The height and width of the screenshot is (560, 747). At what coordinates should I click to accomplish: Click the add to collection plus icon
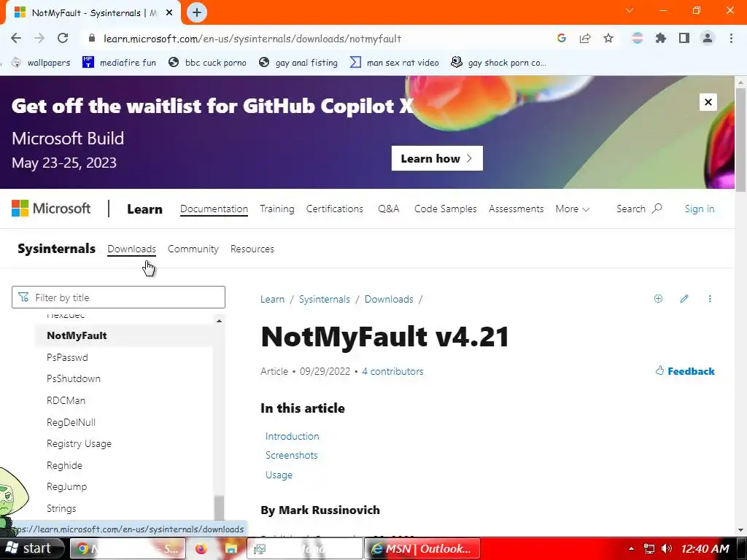pyautogui.click(x=659, y=298)
